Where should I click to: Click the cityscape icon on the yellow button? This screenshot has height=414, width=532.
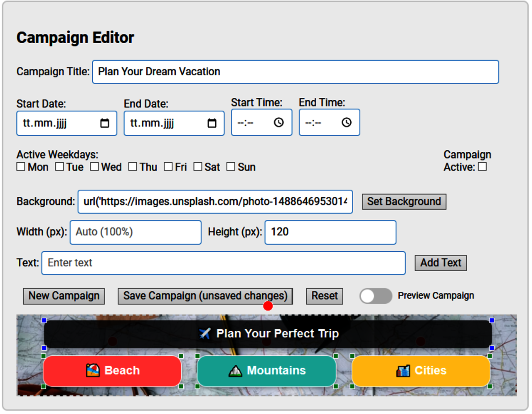click(403, 371)
